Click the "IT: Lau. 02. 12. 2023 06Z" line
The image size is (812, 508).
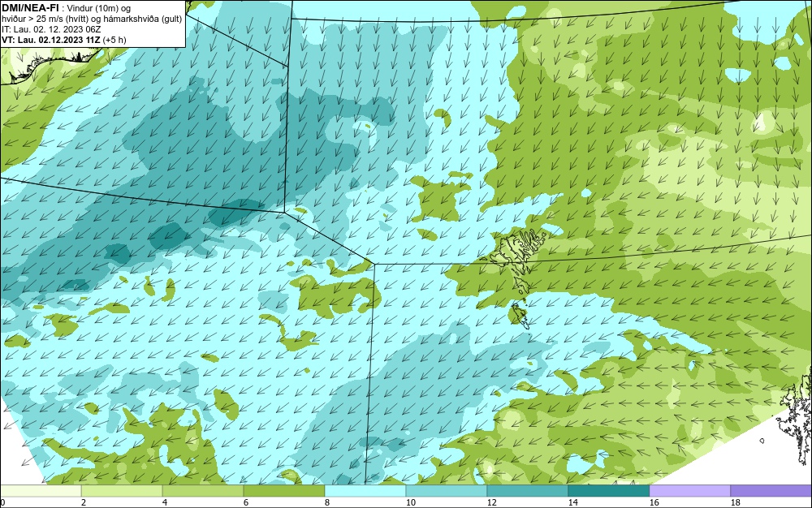click(x=51, y=29)
